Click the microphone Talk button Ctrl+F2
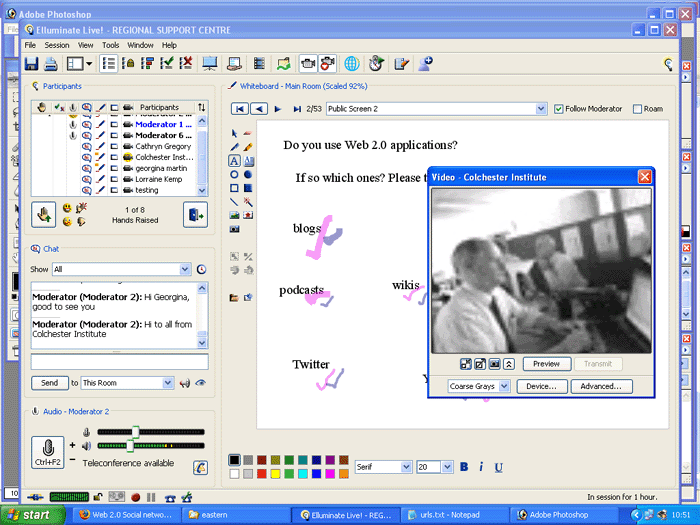This screenshot has height=525, width=700. [48, 452]
